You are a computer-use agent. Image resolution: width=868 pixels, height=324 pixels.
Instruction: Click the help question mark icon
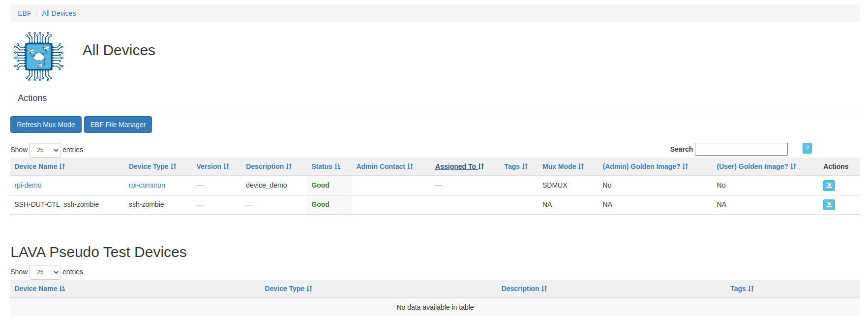[807, 148]
